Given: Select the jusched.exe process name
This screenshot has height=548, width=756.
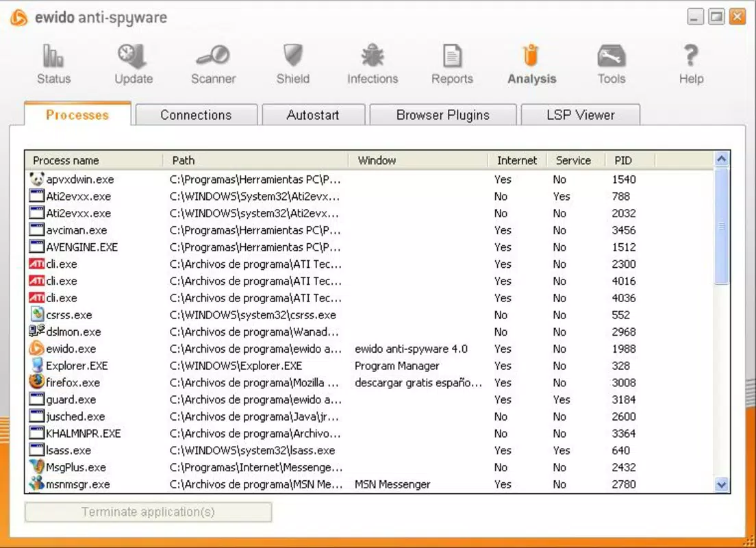Looking at the screenshot, I should pyautogui.click(x=75, y=416).
